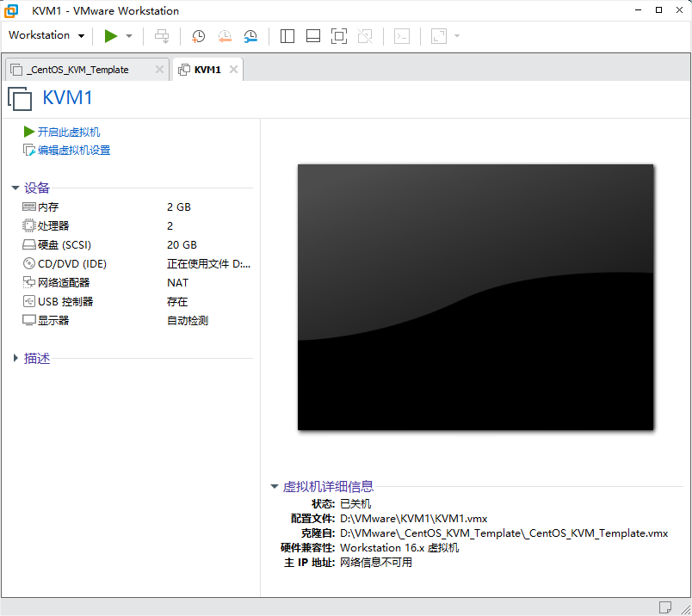Click the disc icon beside CD/DVD
This screenshot has width=692, height=616.
(x=28, y=263)
